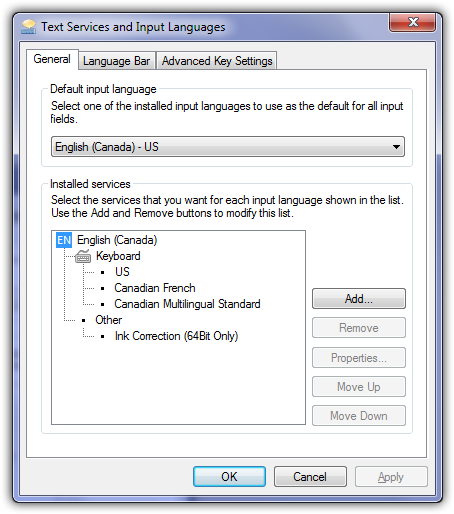Open the default input language dropdown arrow
454x514 pixels.
(396, 147)
